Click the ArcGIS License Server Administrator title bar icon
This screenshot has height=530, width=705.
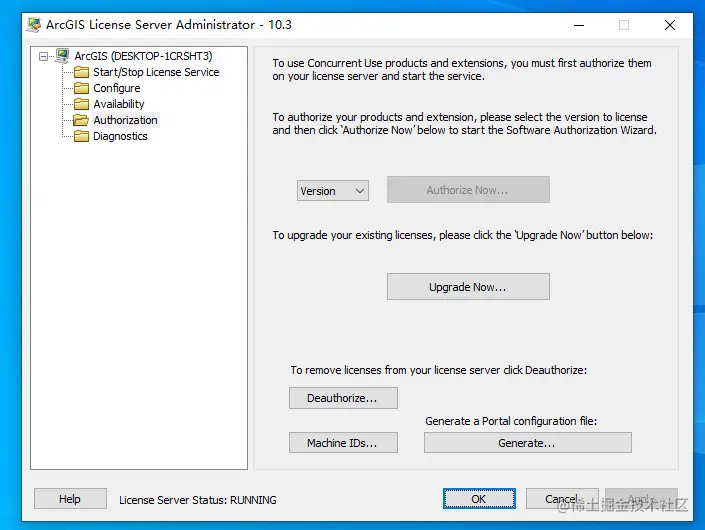pos(34,25)
